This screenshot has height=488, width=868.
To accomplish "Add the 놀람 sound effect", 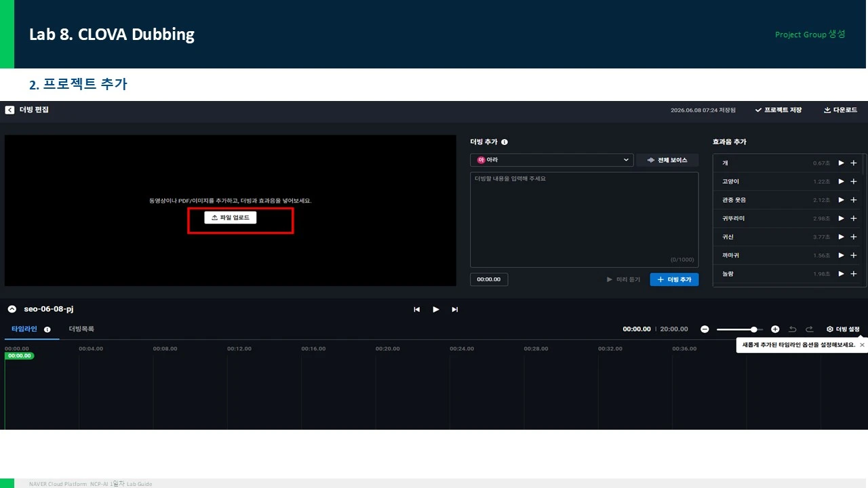I will [x=854, y=274].
